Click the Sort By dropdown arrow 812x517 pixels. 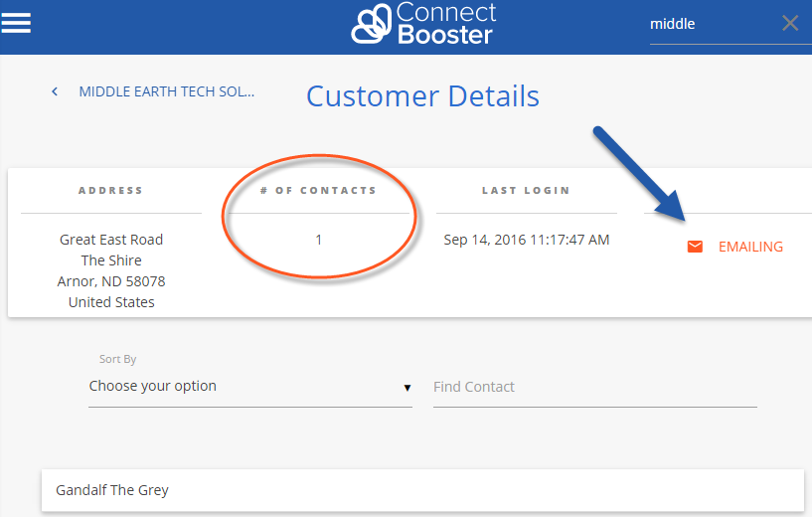click(407, 388)
